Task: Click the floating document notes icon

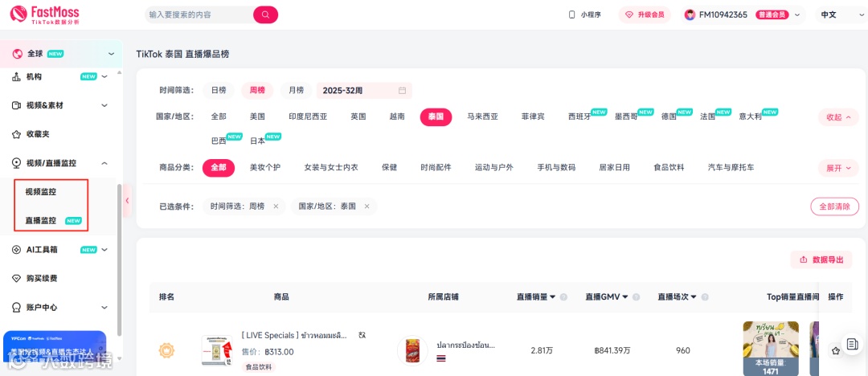Action: (853, 343)
